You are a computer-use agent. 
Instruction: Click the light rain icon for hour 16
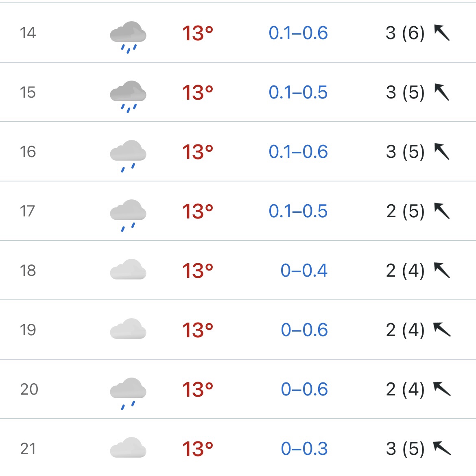(128, 156)
